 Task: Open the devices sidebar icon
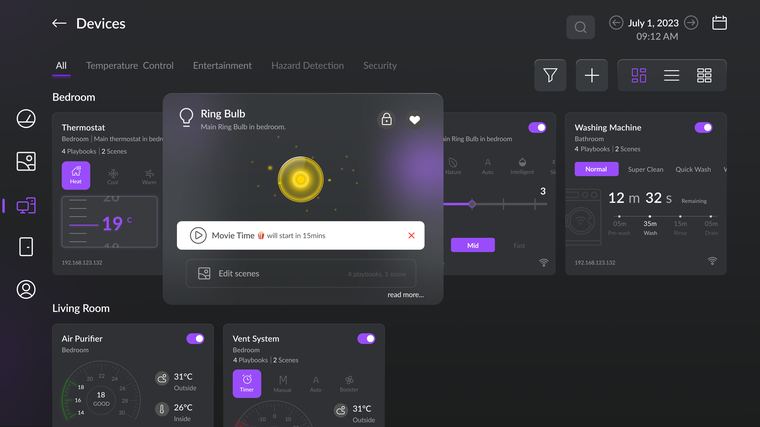[x=26, y=206]
